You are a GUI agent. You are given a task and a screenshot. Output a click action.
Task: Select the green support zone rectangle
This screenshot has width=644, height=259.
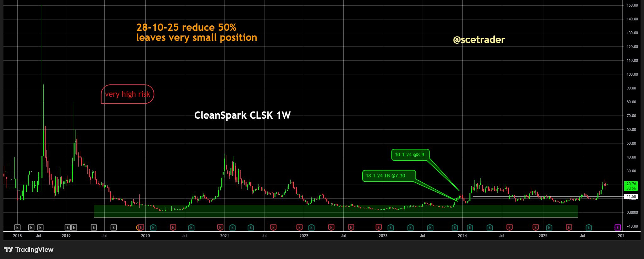click(x=336, y=211)
